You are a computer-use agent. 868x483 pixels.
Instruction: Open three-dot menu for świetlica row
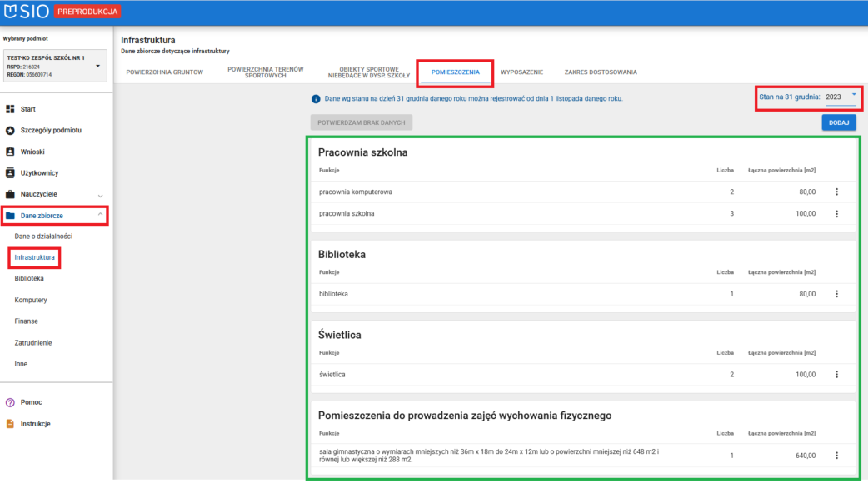point(836,375)
